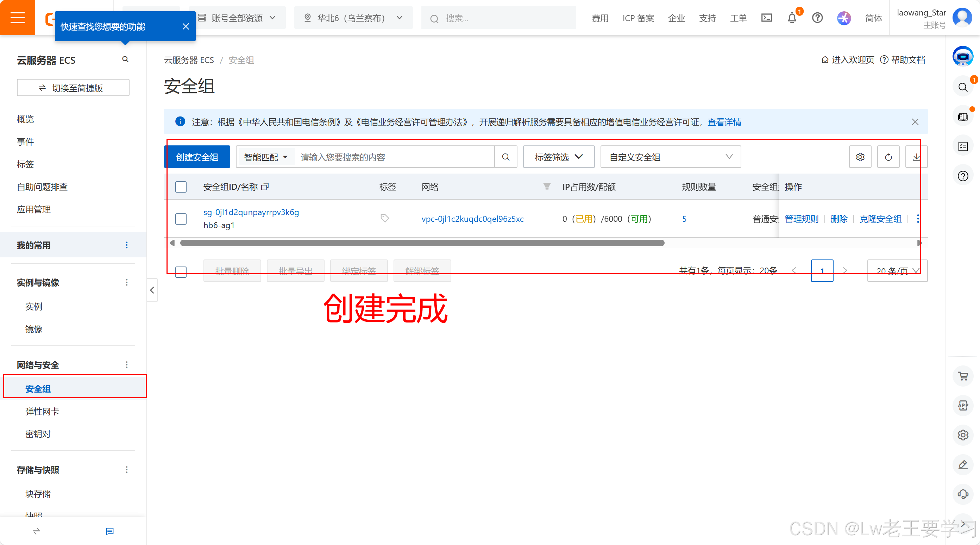980x545 pixels.
Task: Open table column settings gear
Action: pos(860,157)
